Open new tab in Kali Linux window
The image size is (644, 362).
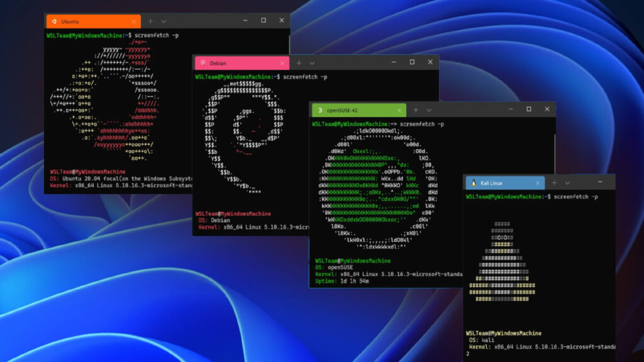554,183
